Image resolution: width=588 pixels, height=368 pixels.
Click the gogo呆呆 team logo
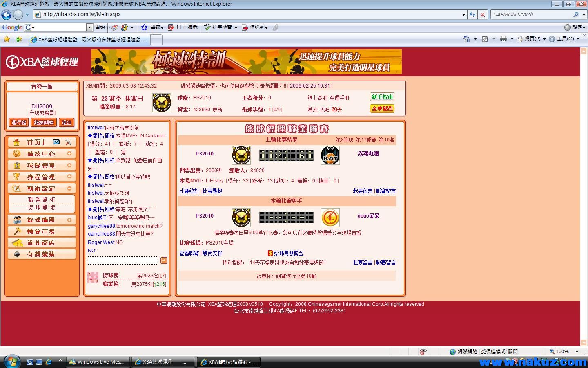(330, 217)
